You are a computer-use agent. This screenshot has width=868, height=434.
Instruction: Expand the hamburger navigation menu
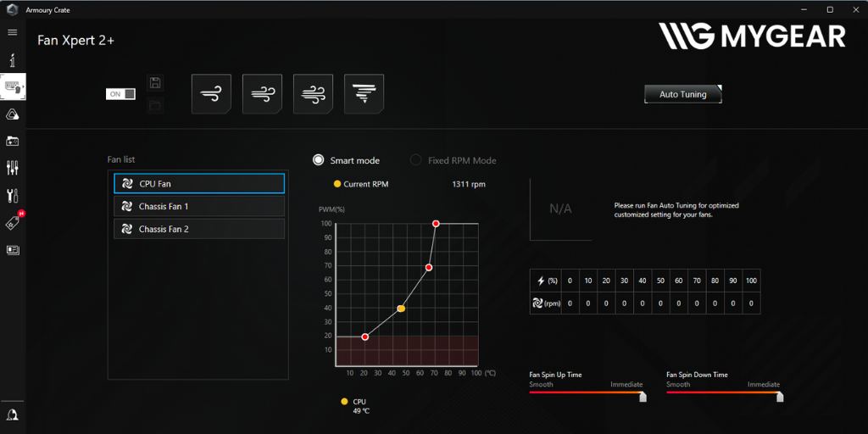pyautogui.click(x=12, y=32)
